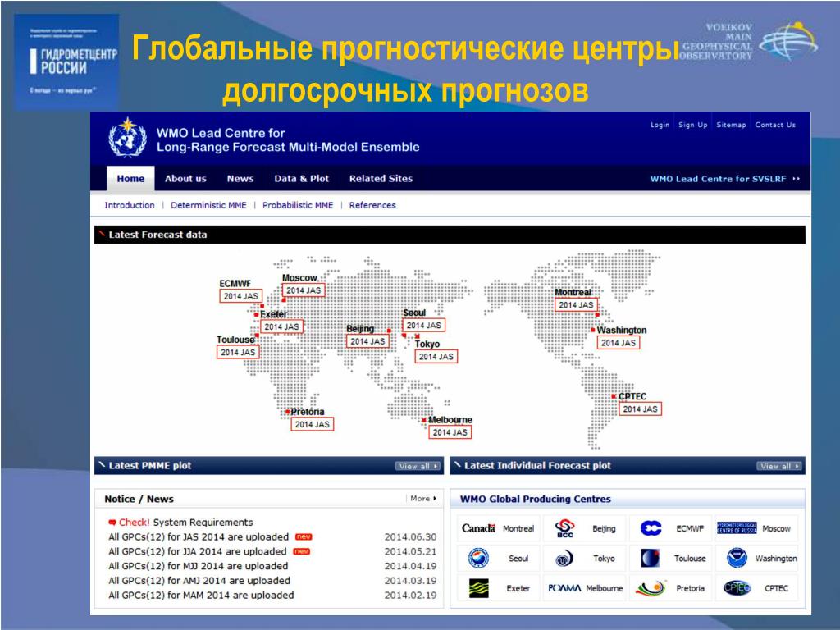Click the Toulouse centre logo
This screenshot has width=840, height=630.
click(651, 558)
